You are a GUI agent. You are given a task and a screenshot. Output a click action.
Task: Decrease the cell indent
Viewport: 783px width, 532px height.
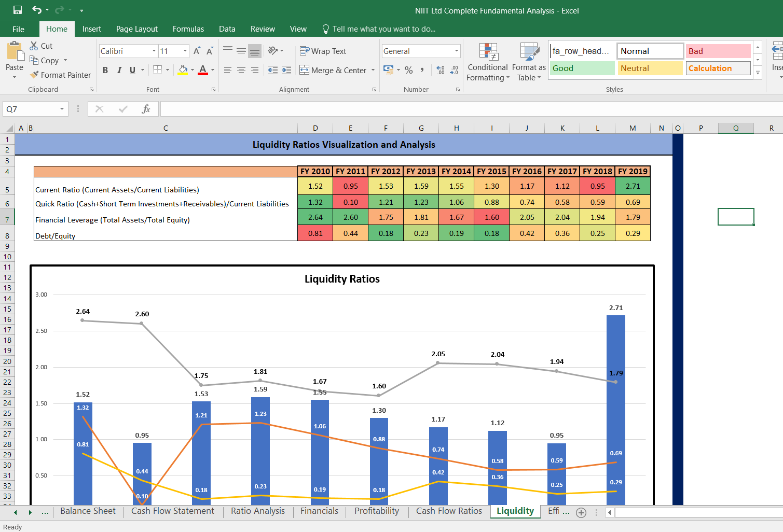pos(272,70)
